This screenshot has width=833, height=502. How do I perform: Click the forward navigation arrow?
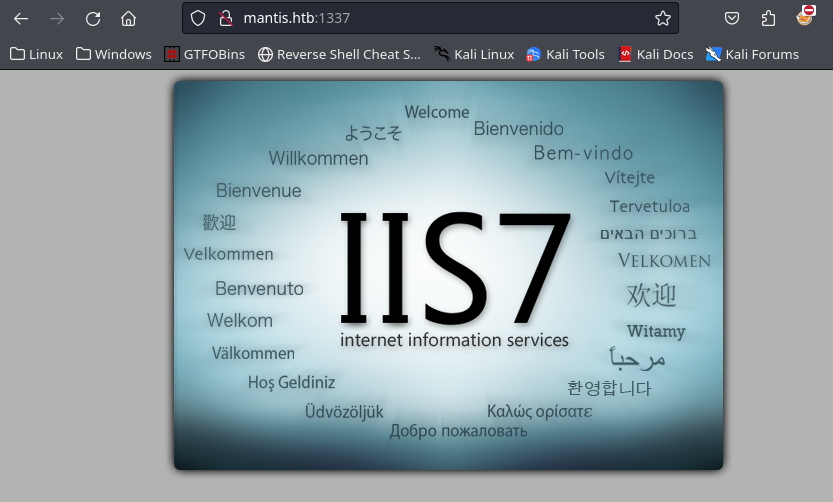[x=57, y=18]
